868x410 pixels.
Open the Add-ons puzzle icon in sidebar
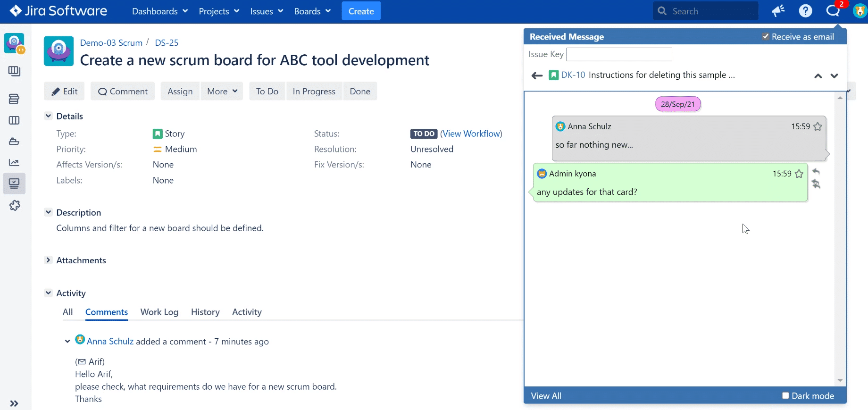[x=15, y=205]
